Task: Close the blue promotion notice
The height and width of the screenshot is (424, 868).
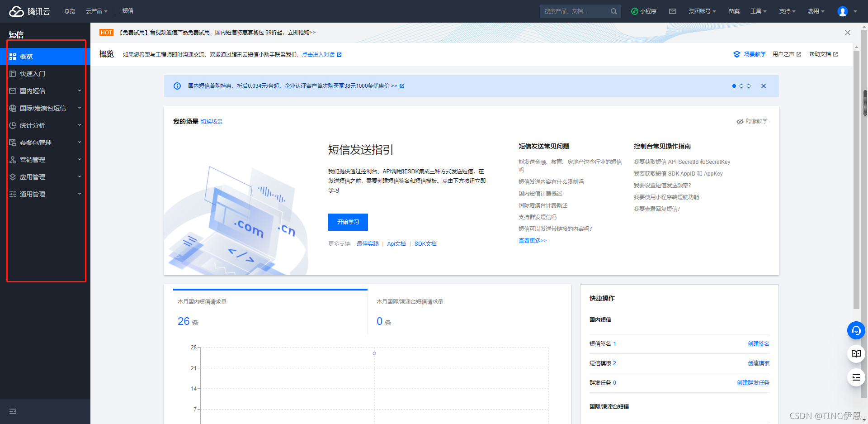Action: (764, 86)
